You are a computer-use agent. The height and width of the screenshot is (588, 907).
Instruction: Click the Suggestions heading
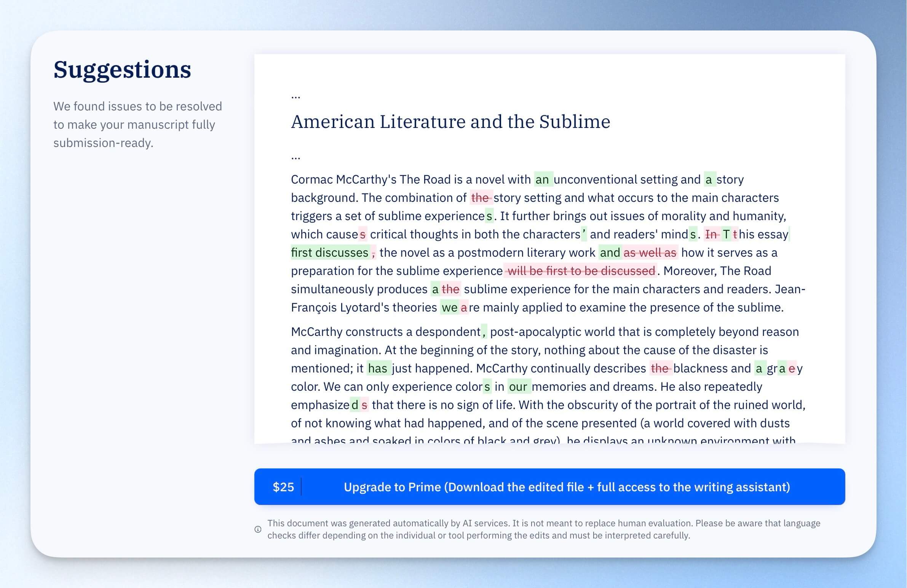pyautogui.click(x=122, y=69)
